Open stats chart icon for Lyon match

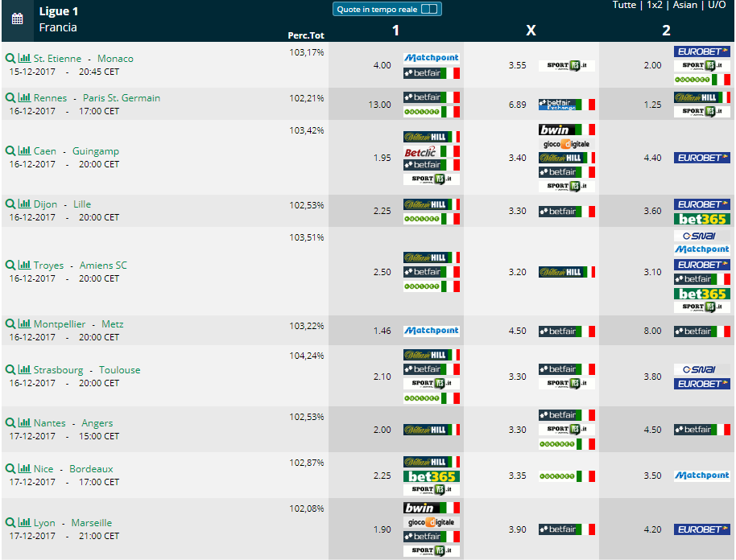[24, 522]
